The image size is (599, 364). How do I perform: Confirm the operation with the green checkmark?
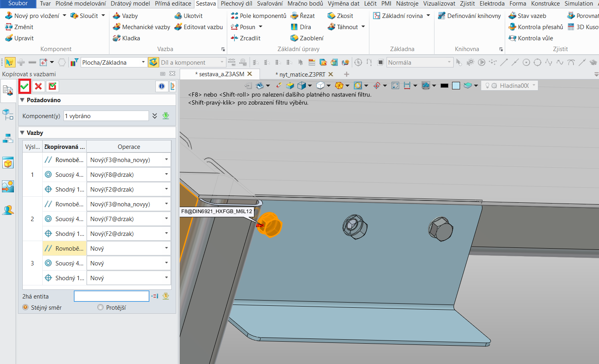click(25, 86)
